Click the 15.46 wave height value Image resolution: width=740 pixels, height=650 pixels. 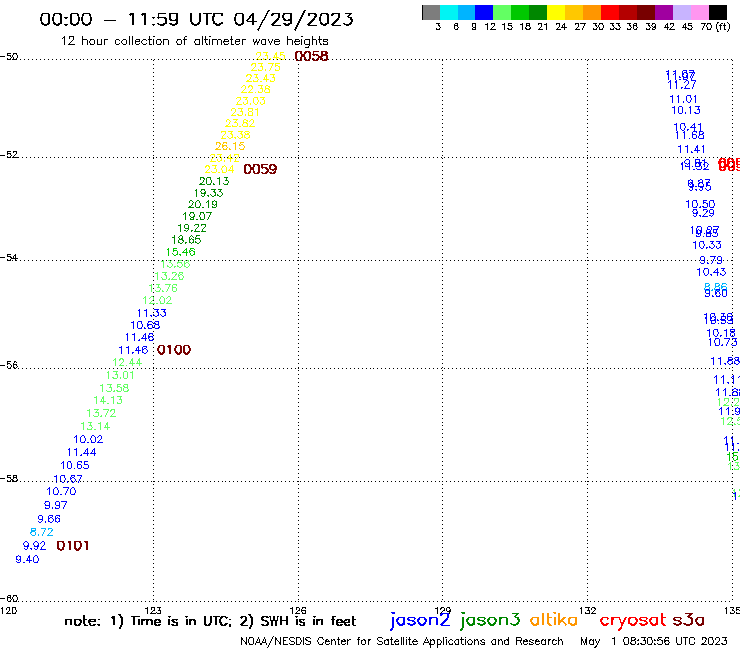click(x=180, y=252)
